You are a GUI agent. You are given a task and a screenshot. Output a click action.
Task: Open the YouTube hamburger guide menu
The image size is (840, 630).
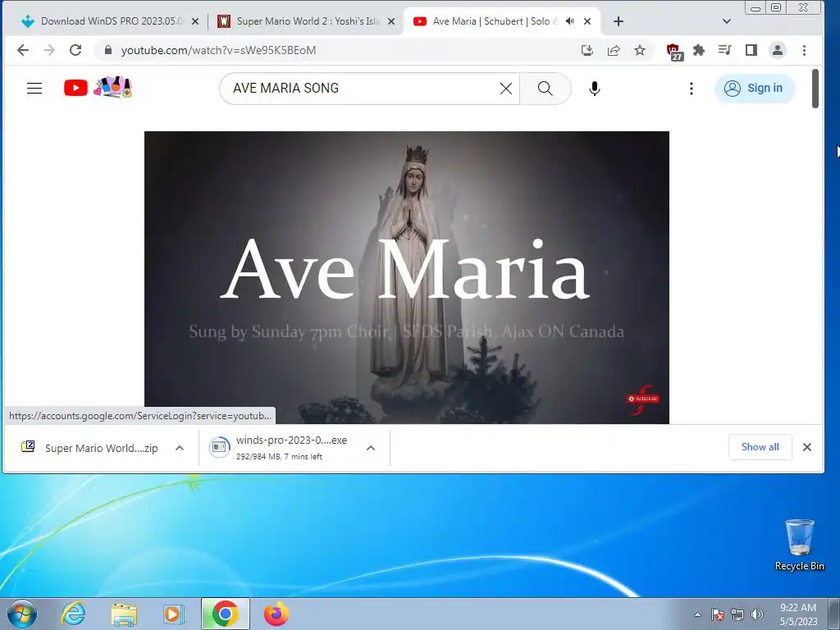(x=34, y=89)
